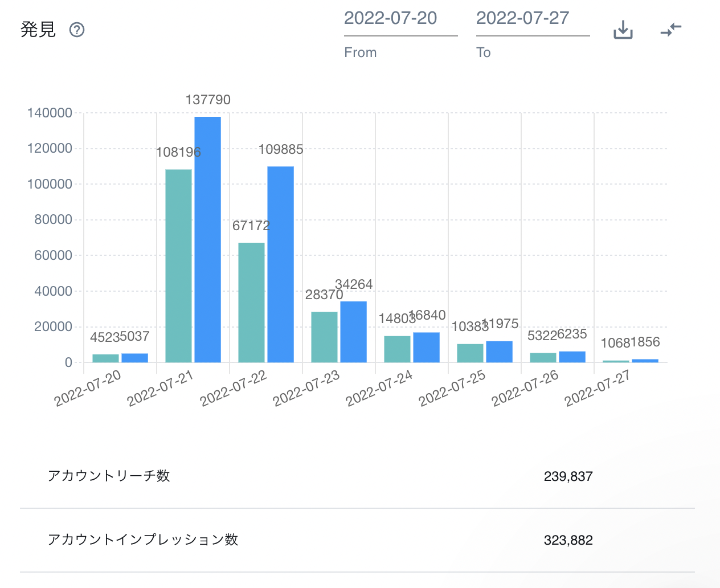720x588 pixels.
Task: Click the teal 67172 bar on 2022-07-22
Action: pyautogui.click(x=251, y=302)
